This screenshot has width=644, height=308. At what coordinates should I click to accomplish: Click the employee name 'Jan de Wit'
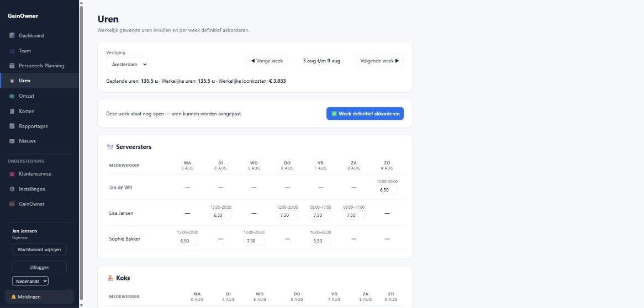coord(121,188)
